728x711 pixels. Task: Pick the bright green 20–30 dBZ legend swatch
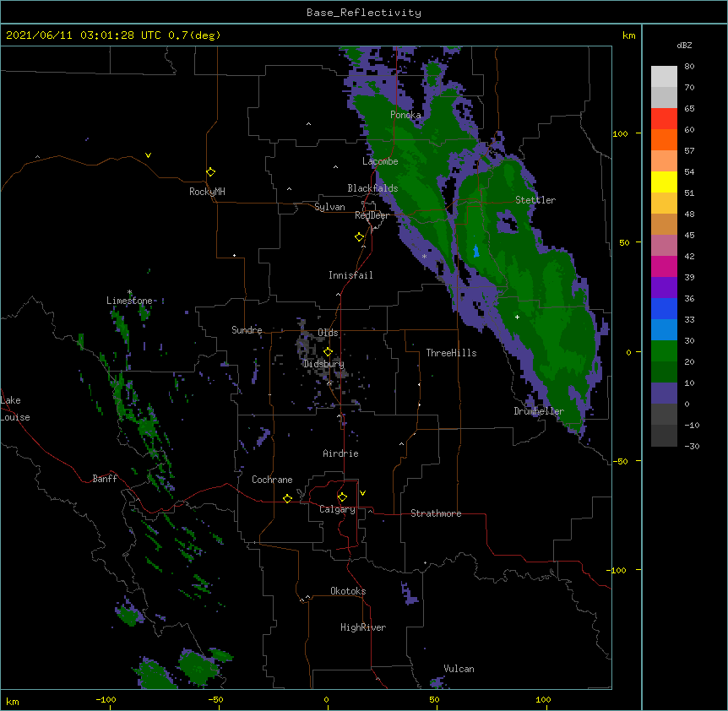(x=664, y=351)
